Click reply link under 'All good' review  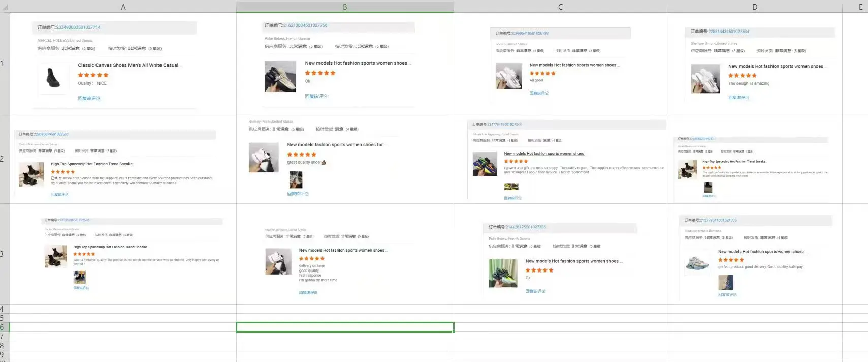coord(539,93)
